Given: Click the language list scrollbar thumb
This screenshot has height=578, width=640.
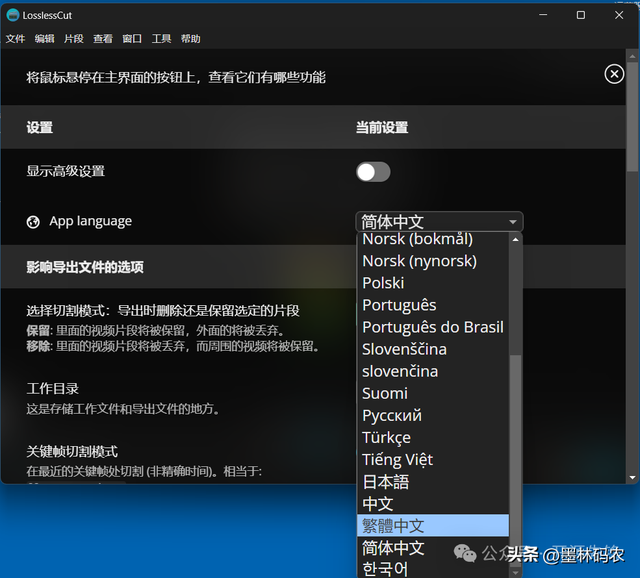Looking at the screenshot, I should click(516, 461).
